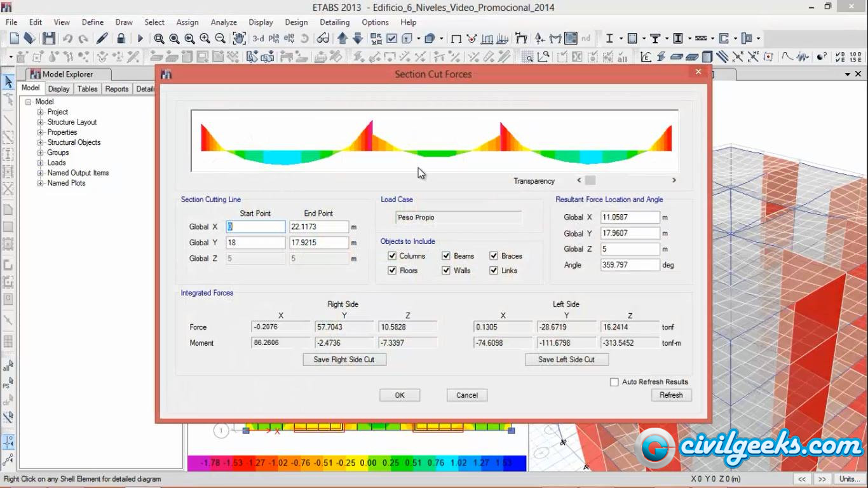
Task: Select the Pan hand tool
Action: 239,39
